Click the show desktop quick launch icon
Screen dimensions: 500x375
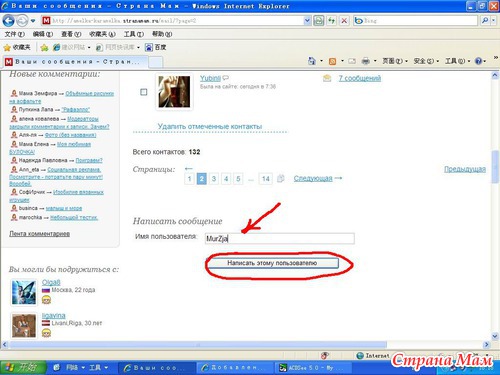[57, 367]
